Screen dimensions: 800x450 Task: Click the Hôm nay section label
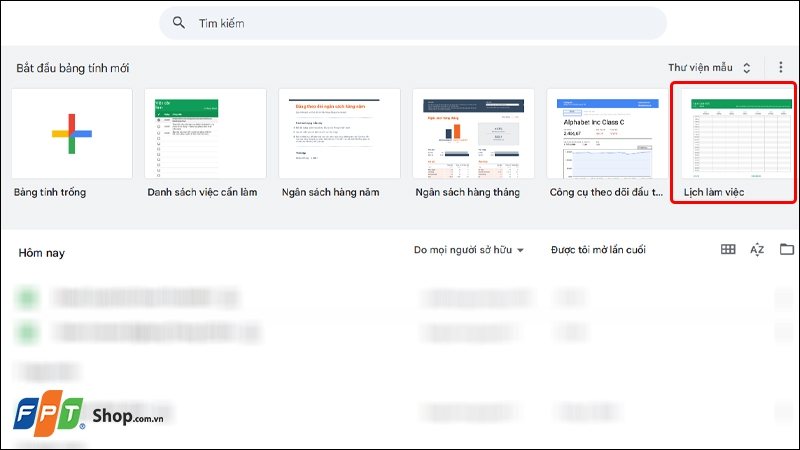(x=42, y=253)
